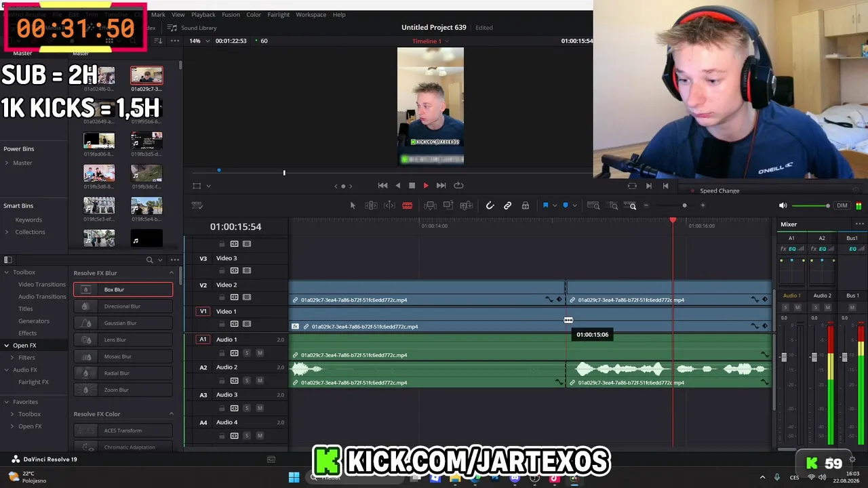Screen dimensions: 868x488
Task: Click the Play button under the viewer
Action: [426, 186]
